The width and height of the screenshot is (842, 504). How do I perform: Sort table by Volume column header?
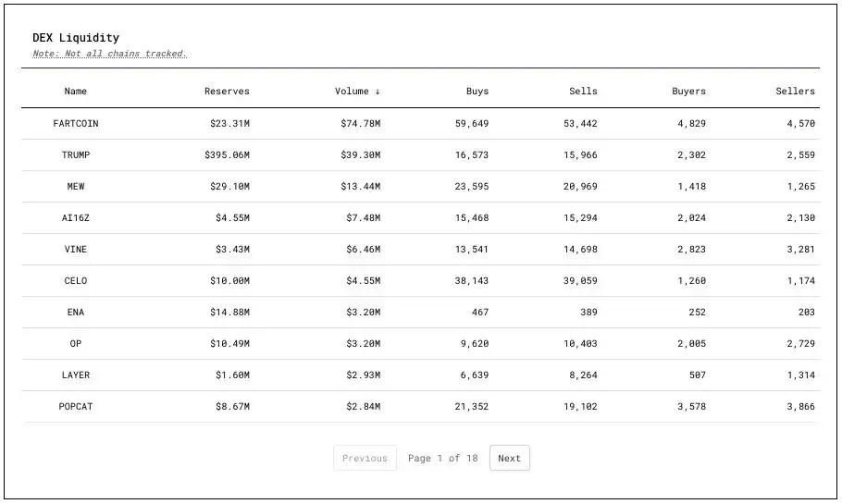tap(357, 92)
